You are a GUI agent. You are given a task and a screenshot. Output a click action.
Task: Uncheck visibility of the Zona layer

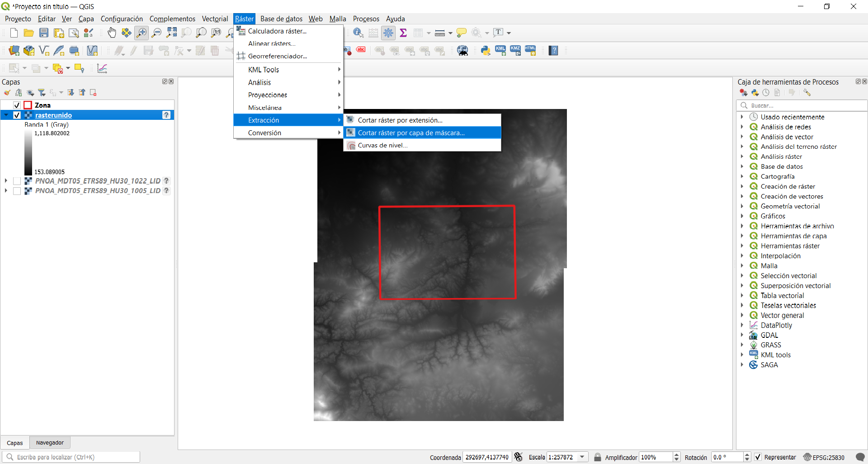(17, 104)
